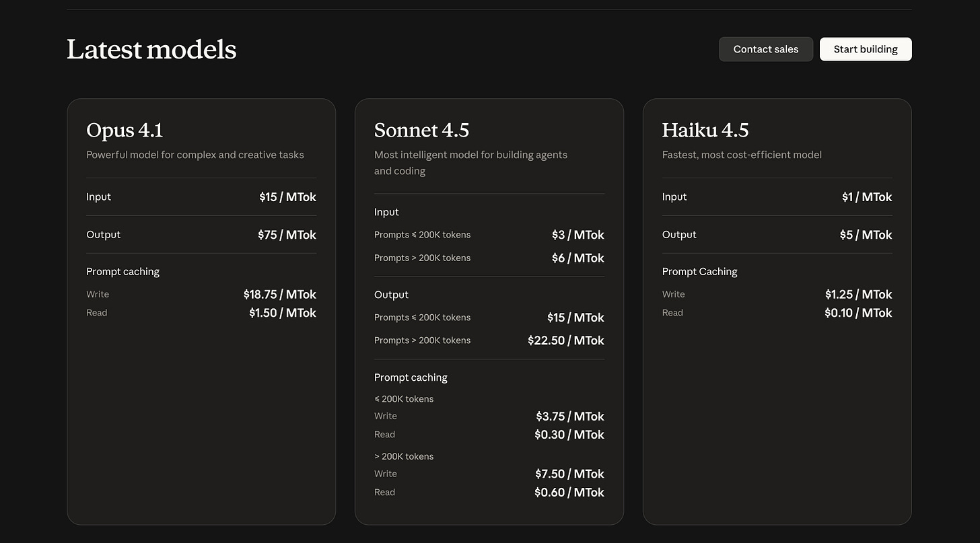
Task: Click the Output label in Opus 4.1 card
Action: pos(103,235)
